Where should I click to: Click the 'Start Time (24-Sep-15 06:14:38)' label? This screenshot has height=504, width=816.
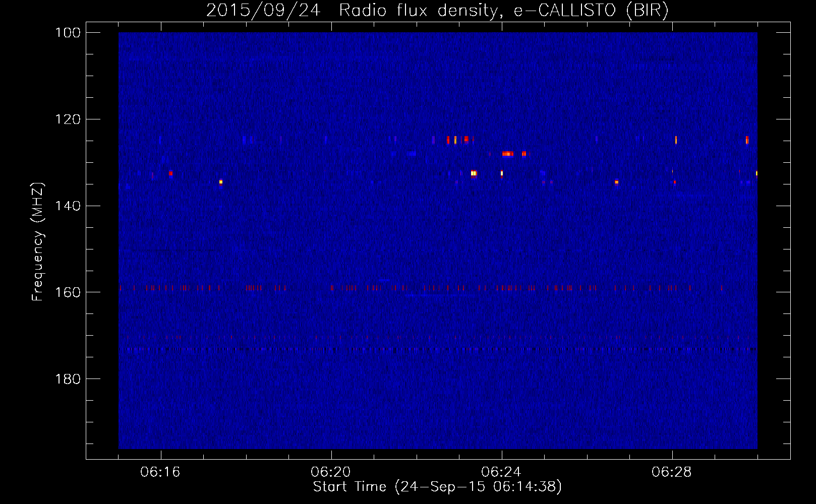coord(437,486)
